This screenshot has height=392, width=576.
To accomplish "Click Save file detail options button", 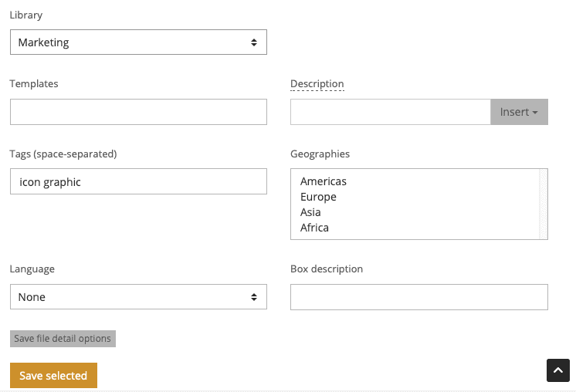I will tap(63, 339).
